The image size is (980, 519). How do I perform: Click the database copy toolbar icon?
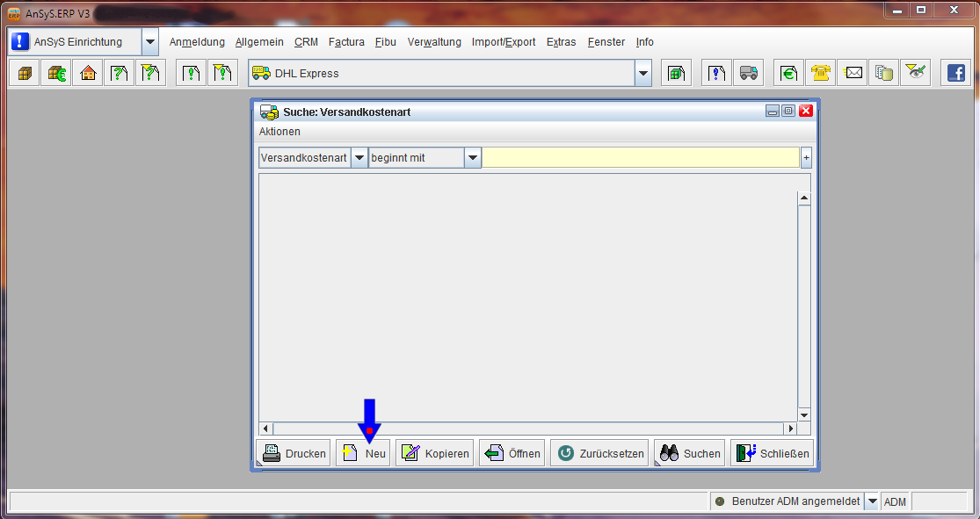[x=884, y=74]
